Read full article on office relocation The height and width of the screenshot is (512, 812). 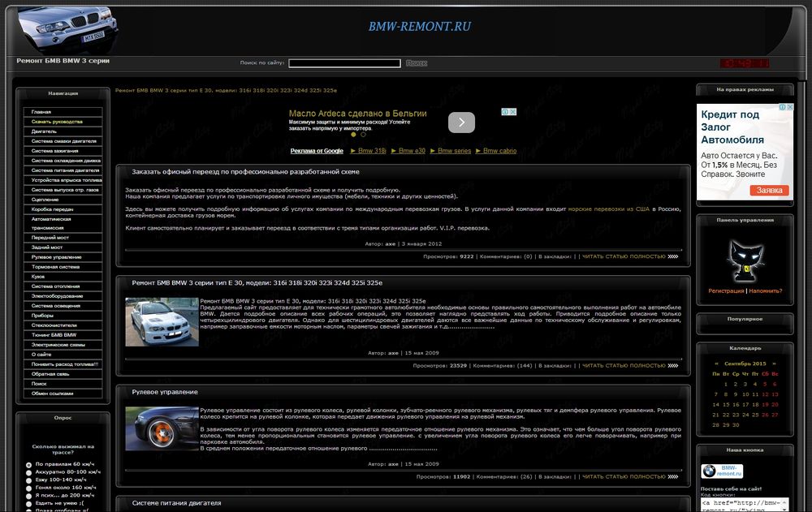point(624,256)
